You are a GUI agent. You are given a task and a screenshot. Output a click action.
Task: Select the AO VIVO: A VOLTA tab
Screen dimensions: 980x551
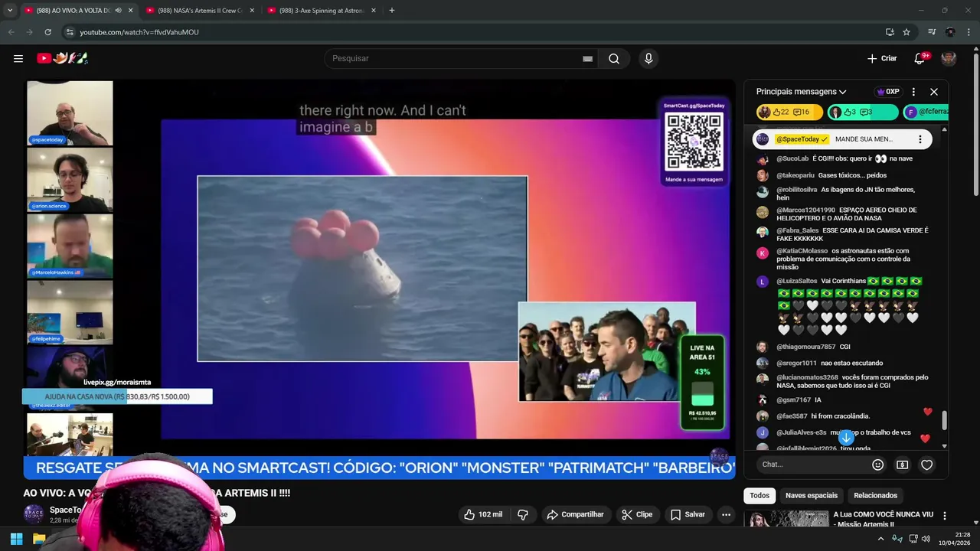(x=73, y=11)
